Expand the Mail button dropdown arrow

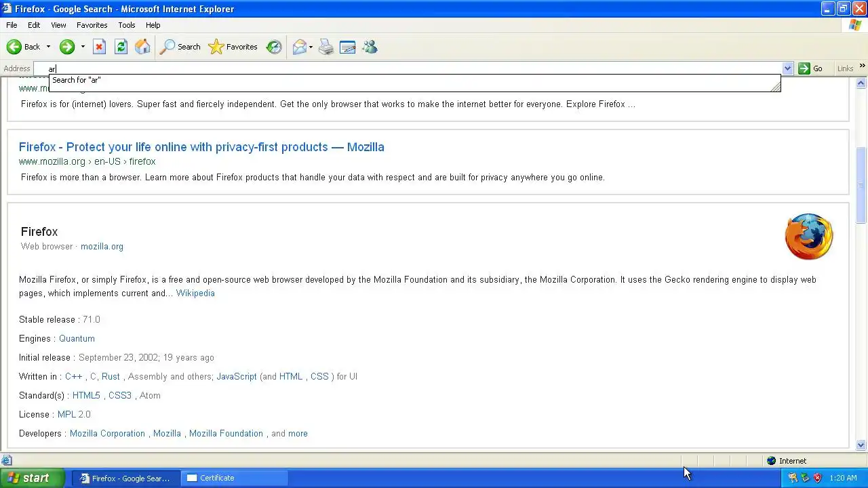pyautogui.click(x=311, y=47)
